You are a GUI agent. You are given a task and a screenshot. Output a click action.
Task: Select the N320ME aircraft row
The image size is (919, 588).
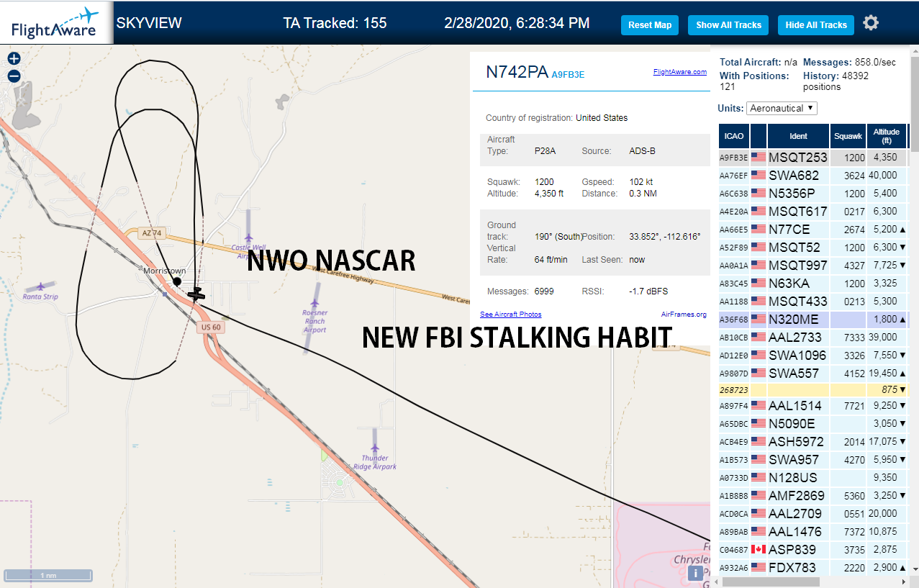(813, 319)
